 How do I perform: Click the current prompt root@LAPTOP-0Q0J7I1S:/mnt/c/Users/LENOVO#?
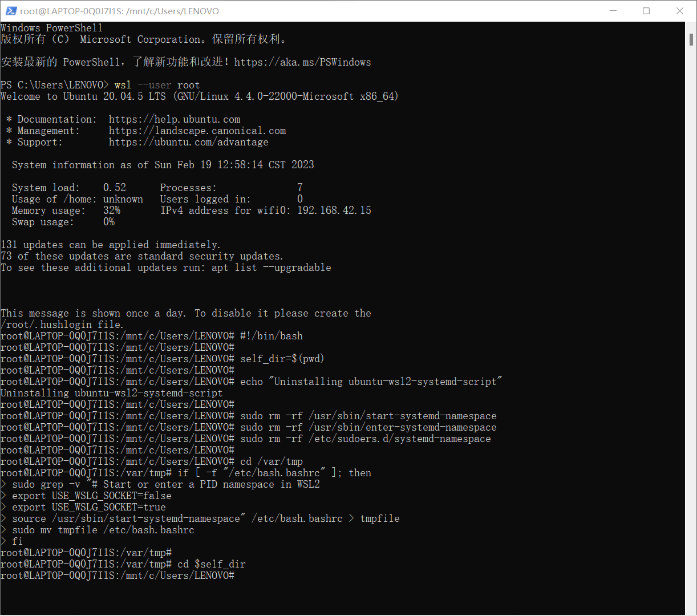coord(117,575)
